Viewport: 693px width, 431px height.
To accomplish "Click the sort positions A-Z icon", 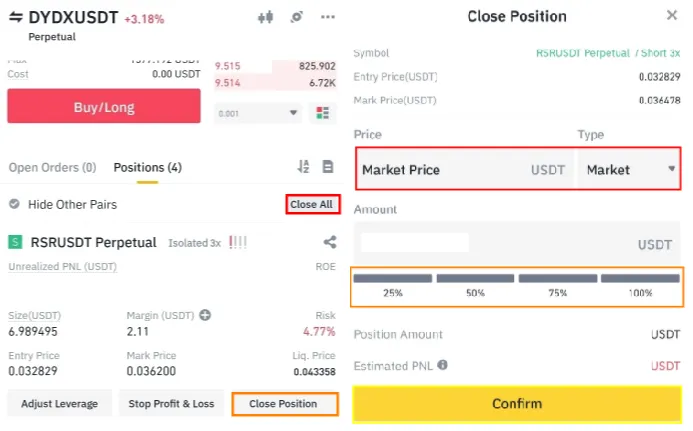I will pos(303,167).
